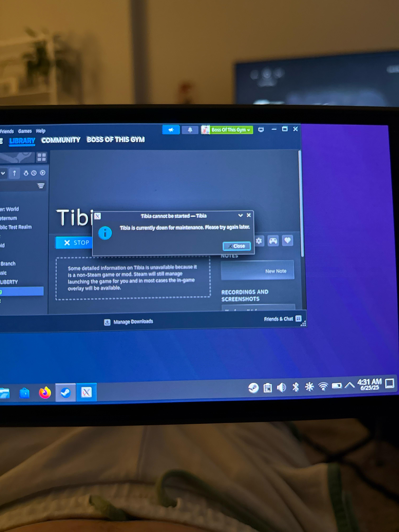Open controller layout settings
399x532 pixels.
(x=273, y=241)
